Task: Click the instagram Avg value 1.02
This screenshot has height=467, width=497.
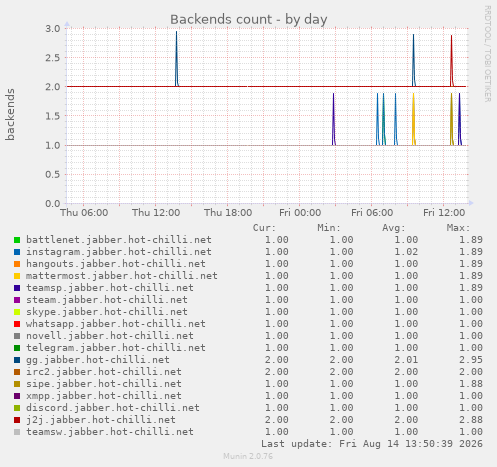Action: 406,252
